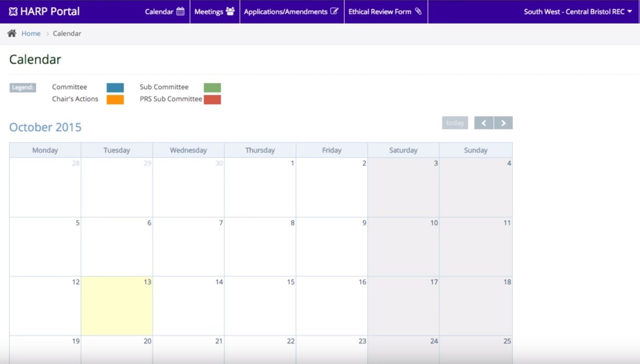Follow the Home breadcrumb link
Viewport: 640px width, 364px height.
[x=31, y=33]
